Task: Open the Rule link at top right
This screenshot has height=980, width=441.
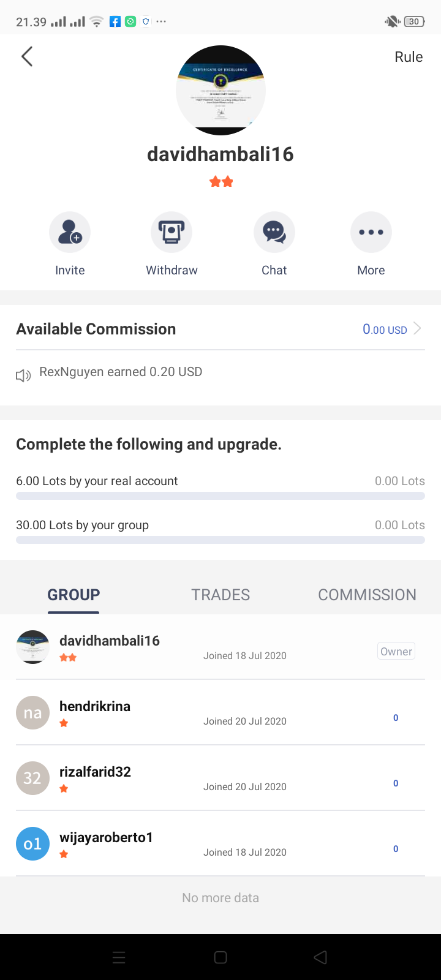Action: click(409, 57)
